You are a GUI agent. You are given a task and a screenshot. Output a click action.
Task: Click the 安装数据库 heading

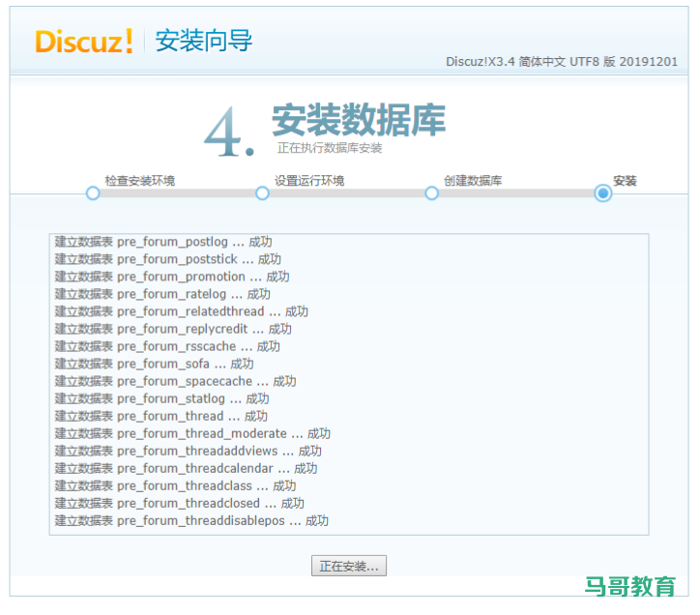[359, 120]
